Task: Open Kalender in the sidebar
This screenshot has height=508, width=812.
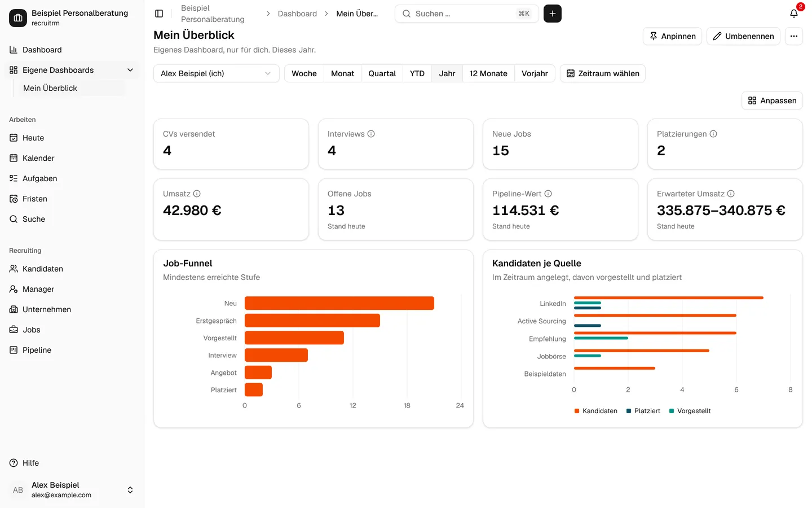Action: pyautogui.click(x=72, y=158)
